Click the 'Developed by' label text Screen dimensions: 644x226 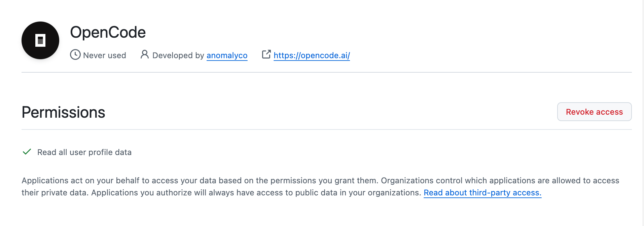pyautogui.click(x=178, y=55)
